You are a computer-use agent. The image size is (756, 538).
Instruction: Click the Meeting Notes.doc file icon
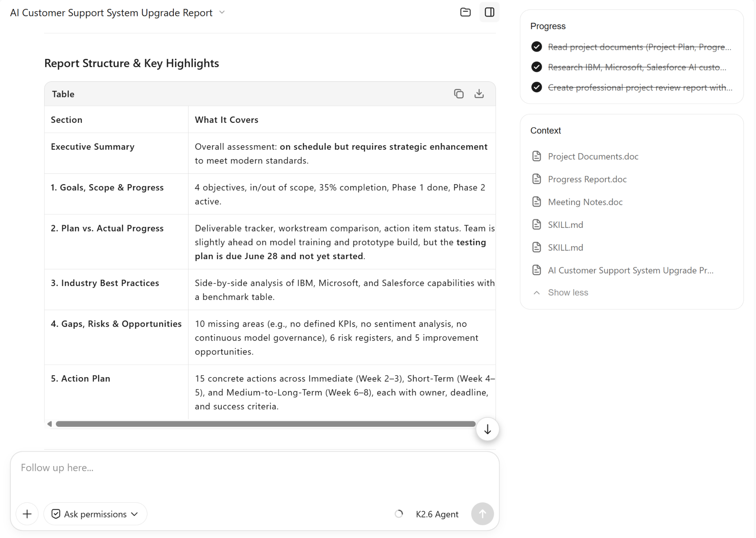point(537,202)
